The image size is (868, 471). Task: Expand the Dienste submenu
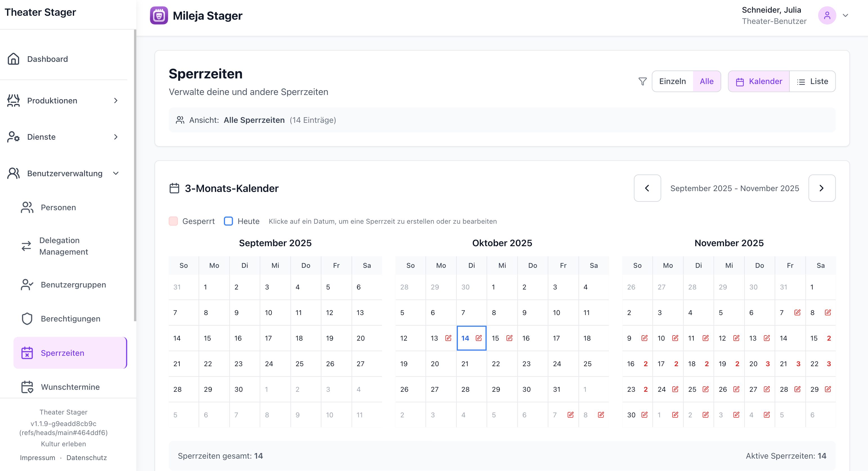(x=116, y=137)
